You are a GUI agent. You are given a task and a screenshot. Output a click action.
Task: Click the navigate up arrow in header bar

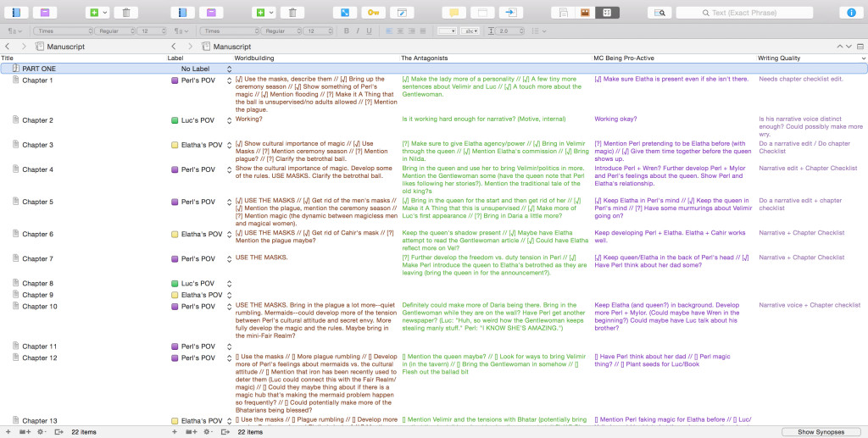(x=840, y=47)
